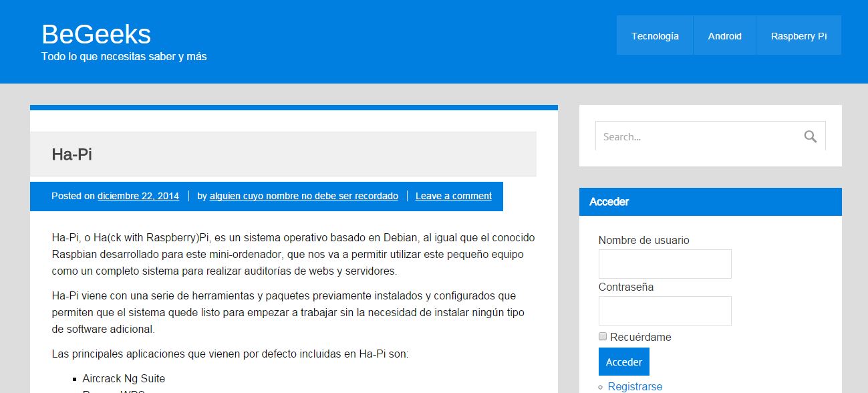Image resolution: width=868 pixels, height=393 pixels.
Task: Click line Las principales aplicaciones que vienen
Action: (230, 354)
